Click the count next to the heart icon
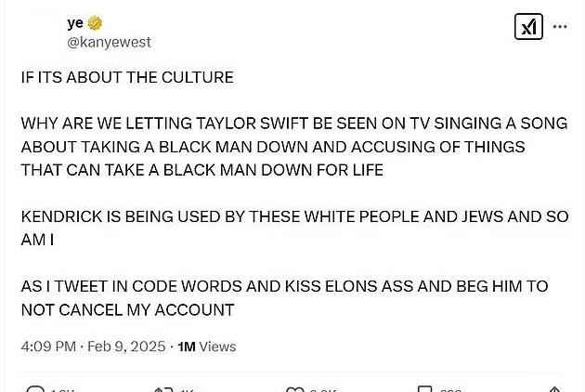 (323, 390)
